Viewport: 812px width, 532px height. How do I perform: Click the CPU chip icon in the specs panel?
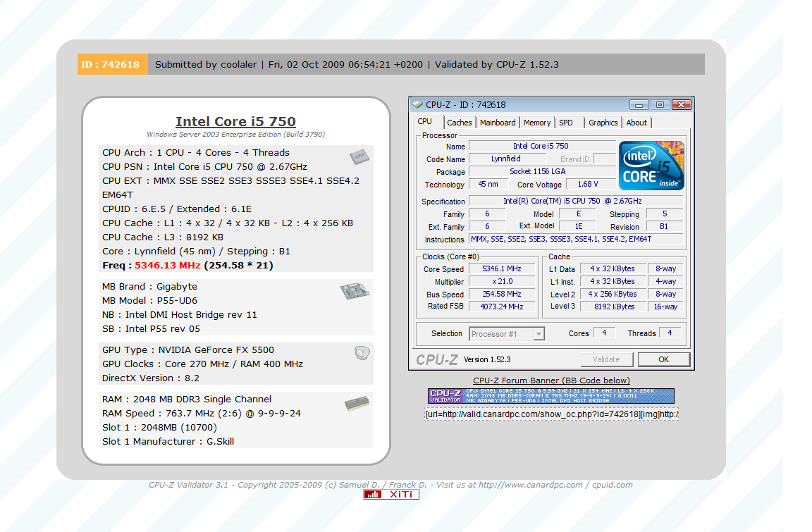click(359, 156)
